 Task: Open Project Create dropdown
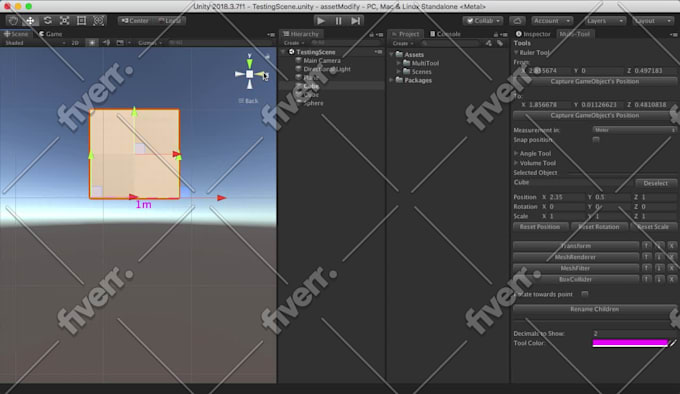[x=402, y=43]
